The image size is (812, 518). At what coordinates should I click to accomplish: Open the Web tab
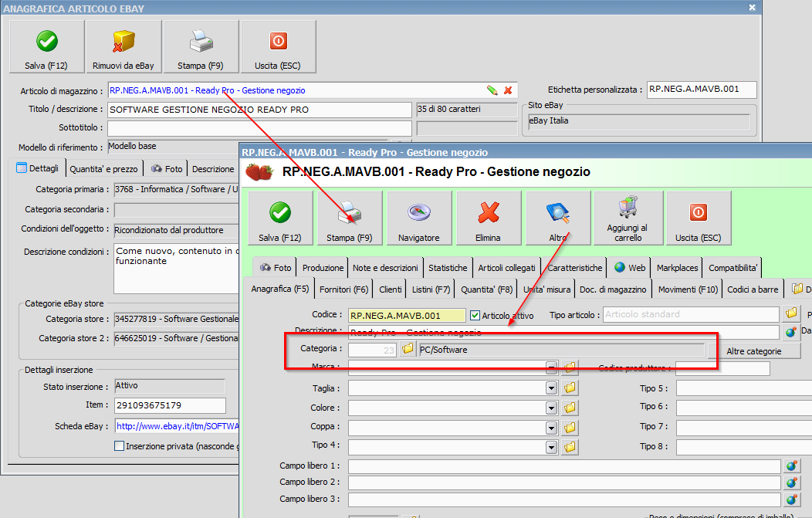(x=630, y=268)
